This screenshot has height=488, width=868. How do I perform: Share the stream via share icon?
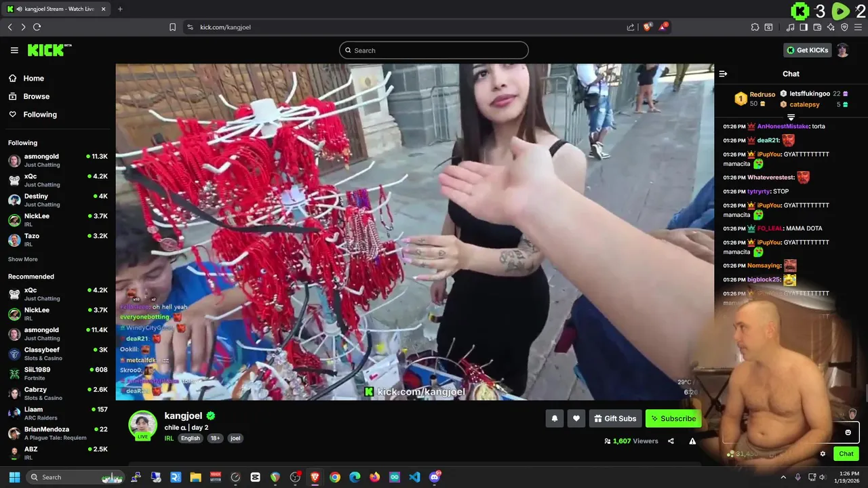tap(671, 441)
